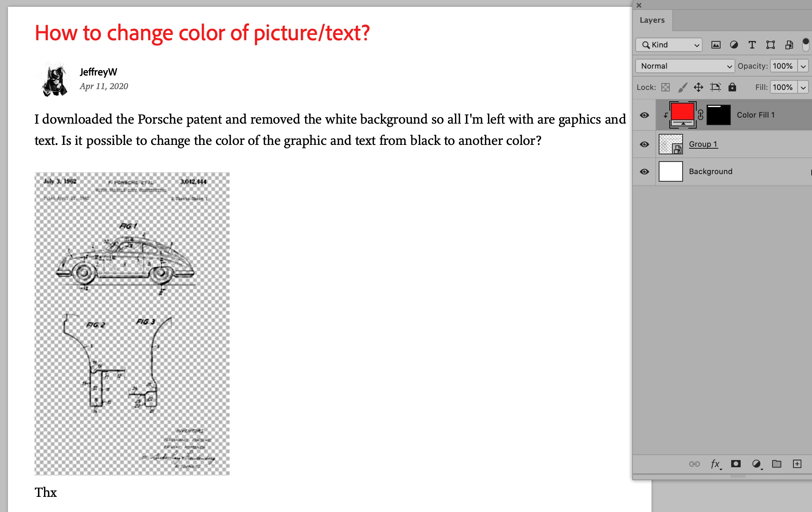Toggle visibility of Group 1 layer
This screenshot has width=812, height=512.
[644, 144]
